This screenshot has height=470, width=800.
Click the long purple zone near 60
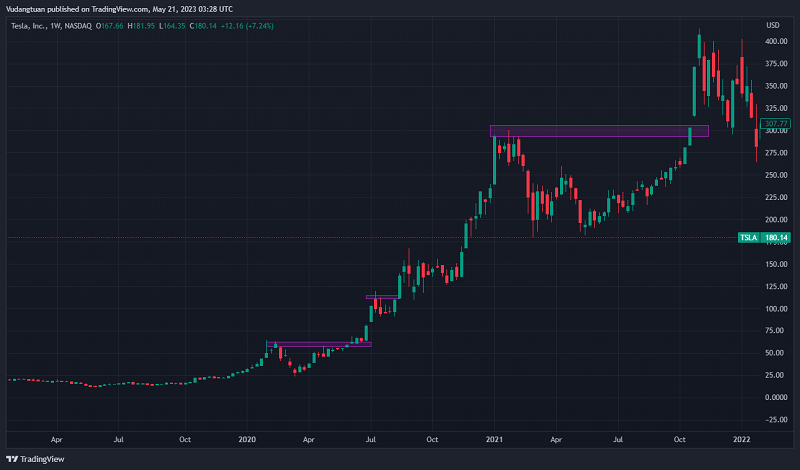pos(318,344)
